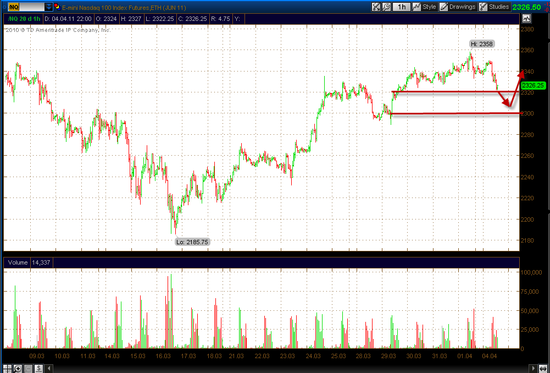Viewport: 550px width, 373px height.
Task: Click the small chart icon above the price axis
Action: (x=526, y=18)
